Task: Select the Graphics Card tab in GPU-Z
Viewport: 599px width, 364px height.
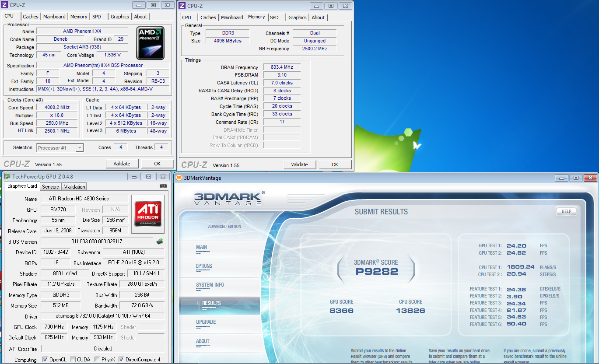Action: click(x=22, y=186)
